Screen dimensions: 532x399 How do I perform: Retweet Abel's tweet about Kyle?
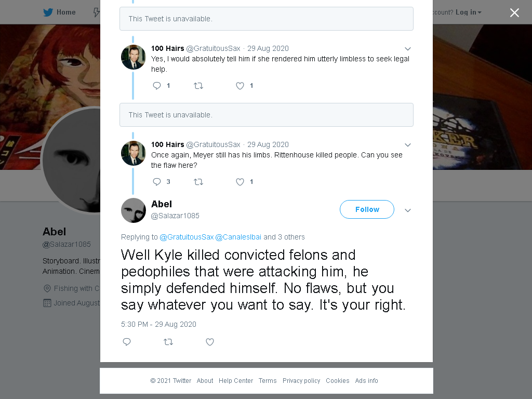click(168, 342)
